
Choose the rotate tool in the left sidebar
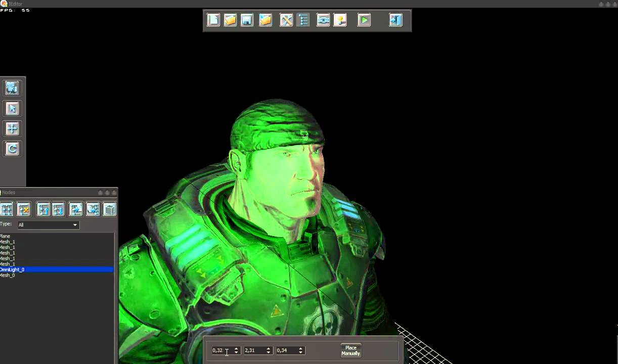point(12,149)
